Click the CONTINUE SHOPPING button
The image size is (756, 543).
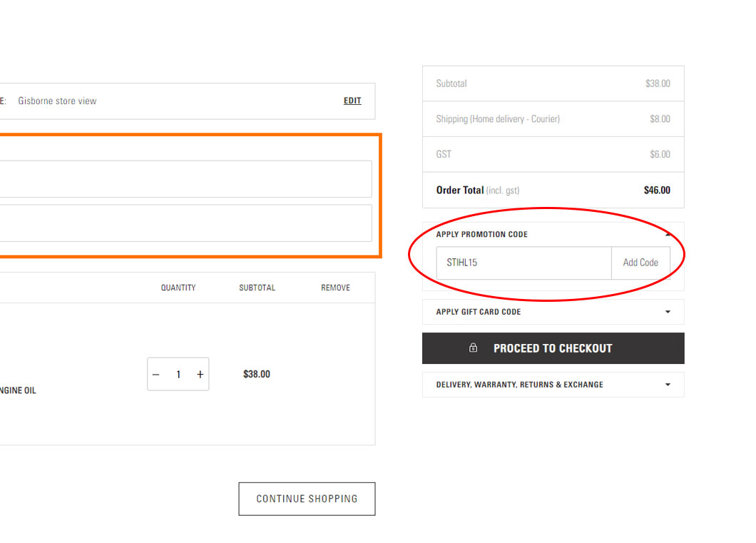307,499
